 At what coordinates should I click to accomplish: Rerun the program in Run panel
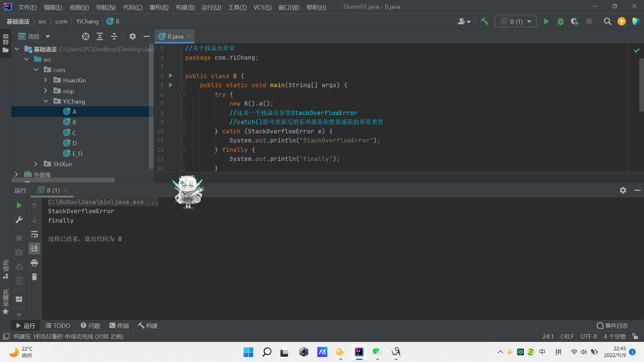click(19, 205)
